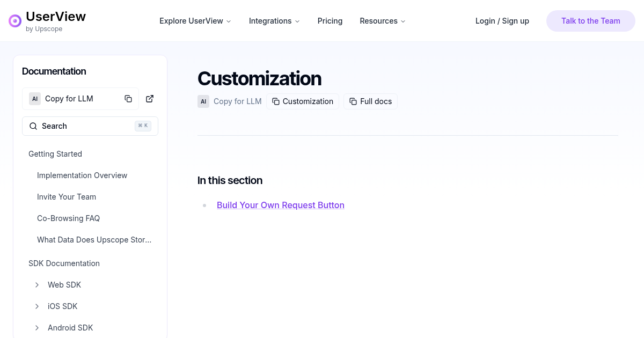Expand the Web SDK tree chevron

pos(37,285)
